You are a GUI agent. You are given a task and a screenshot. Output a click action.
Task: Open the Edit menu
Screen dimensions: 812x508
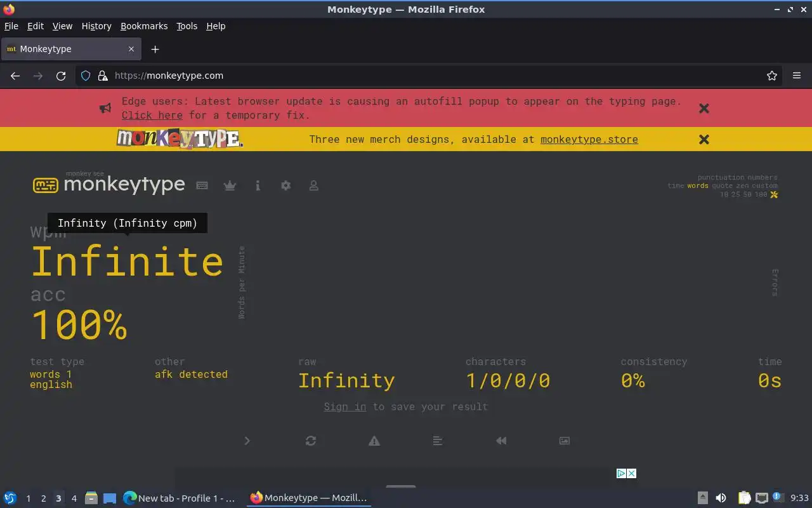click(36, 26)
